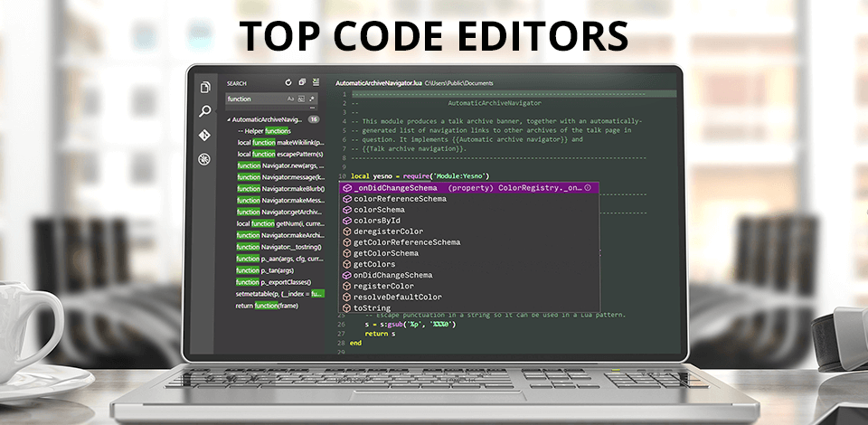
Task: Click the C:\Users\Public\Documents file path
Action: (x=459, y=83)
